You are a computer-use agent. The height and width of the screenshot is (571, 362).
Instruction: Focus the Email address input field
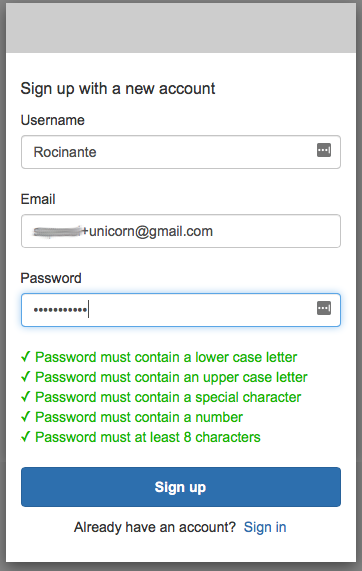point(181,231)
